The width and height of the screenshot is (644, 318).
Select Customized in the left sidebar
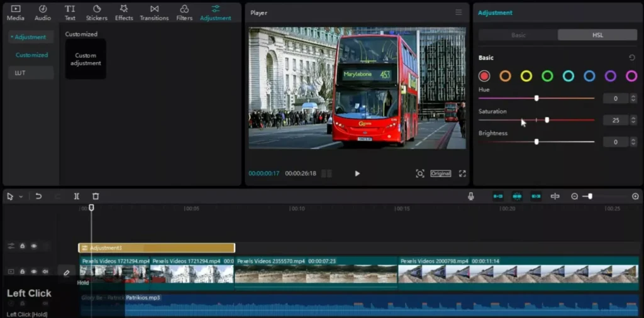click(x=31, y=55)
